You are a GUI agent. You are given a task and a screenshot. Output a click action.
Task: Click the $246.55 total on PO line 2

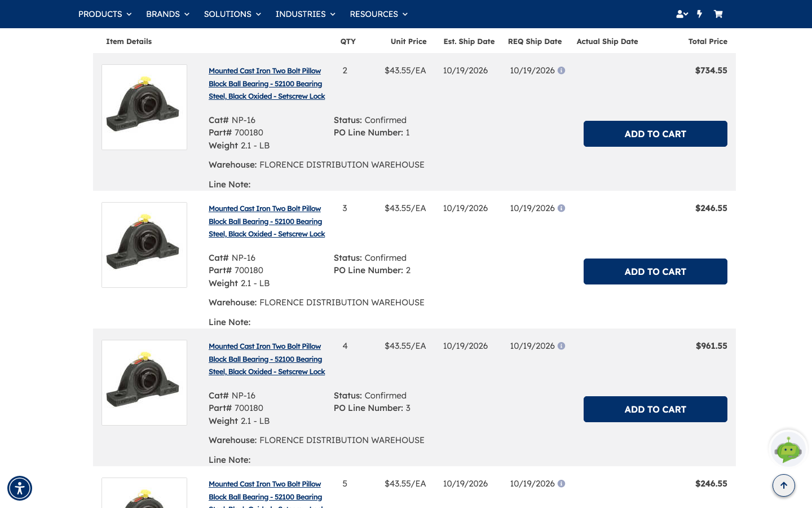tap(711, 208)
